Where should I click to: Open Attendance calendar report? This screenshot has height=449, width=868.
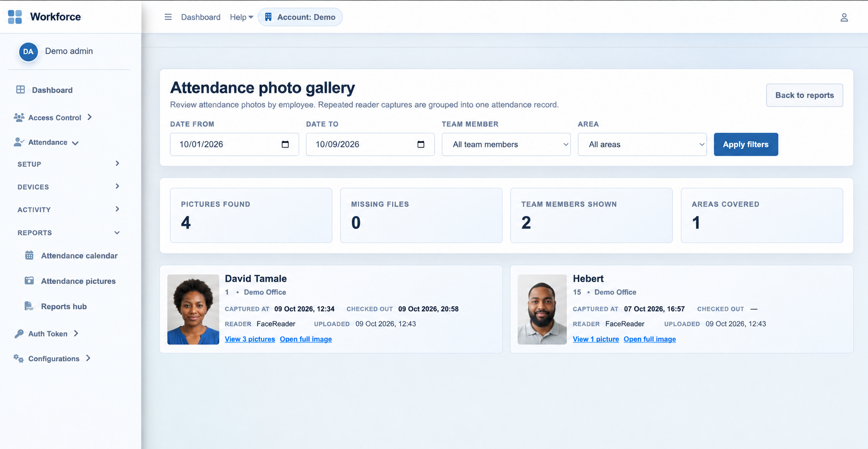(x=79, y=255)
